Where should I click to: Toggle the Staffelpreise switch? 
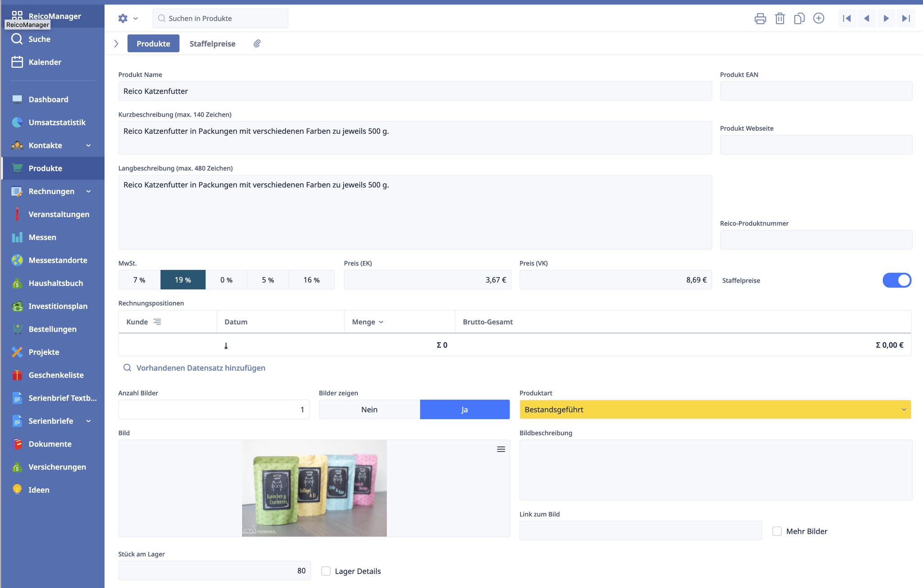click(x=897, y=280)
